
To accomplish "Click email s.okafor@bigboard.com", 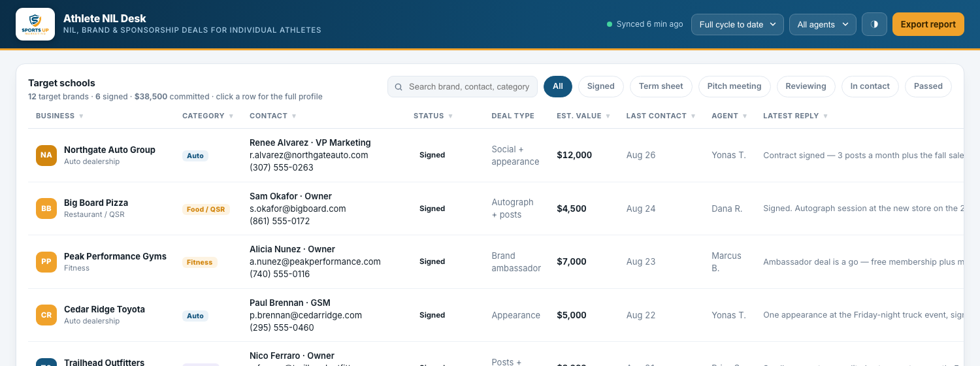I will point(298,208).
